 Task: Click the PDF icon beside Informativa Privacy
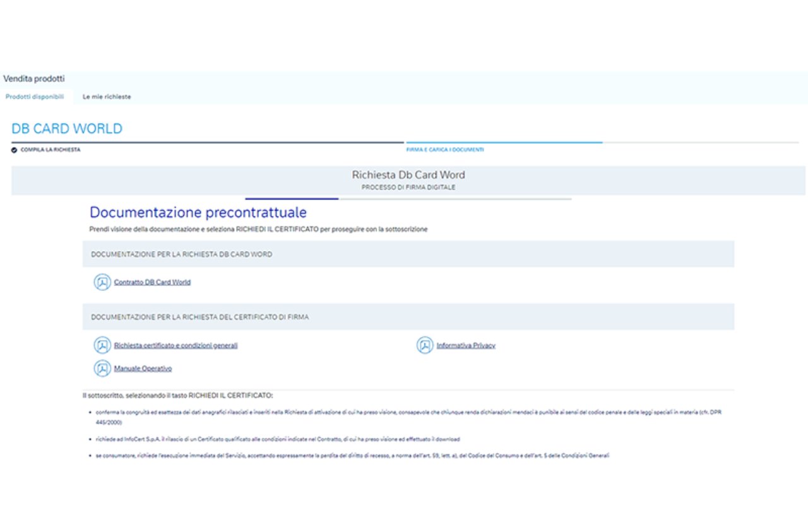(x=425, y=346)
